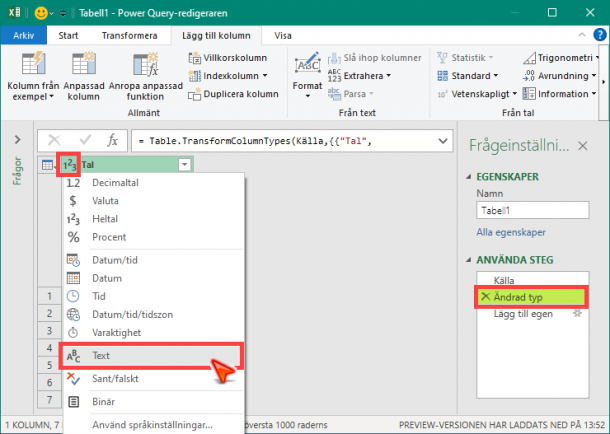Open help via question mark icon
This screenshot has height=434, width=610.
600,35
